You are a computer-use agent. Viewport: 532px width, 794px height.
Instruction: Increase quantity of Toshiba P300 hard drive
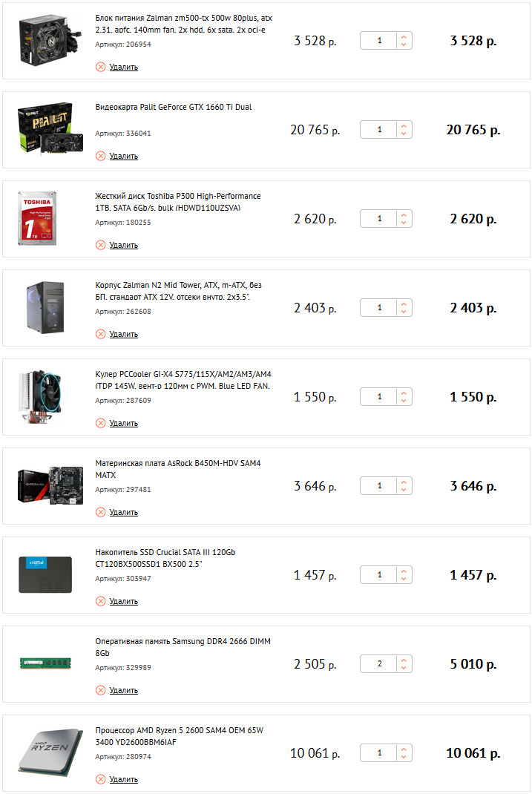[x=404, y=214]
